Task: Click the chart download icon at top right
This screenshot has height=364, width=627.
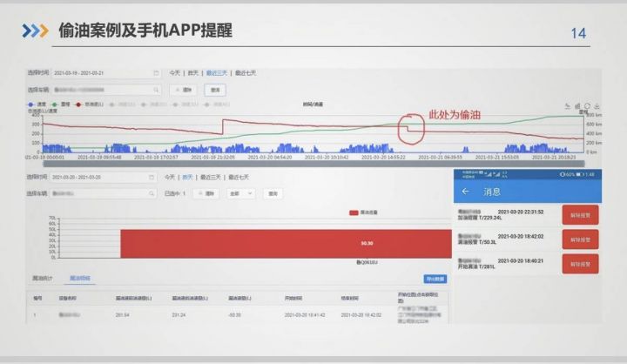Action: pyautogui.click(x=598, y=104)
